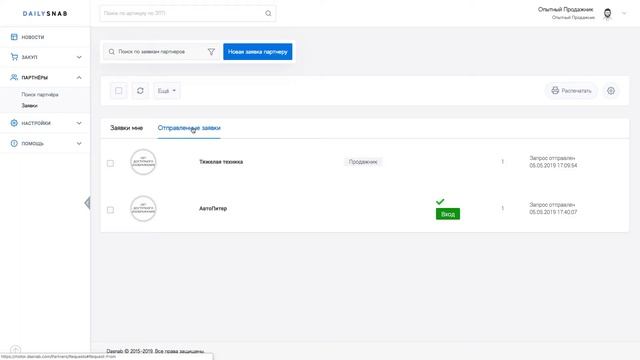
Task: Click the Закуп cart icon
Action: [x=14, y=57]
